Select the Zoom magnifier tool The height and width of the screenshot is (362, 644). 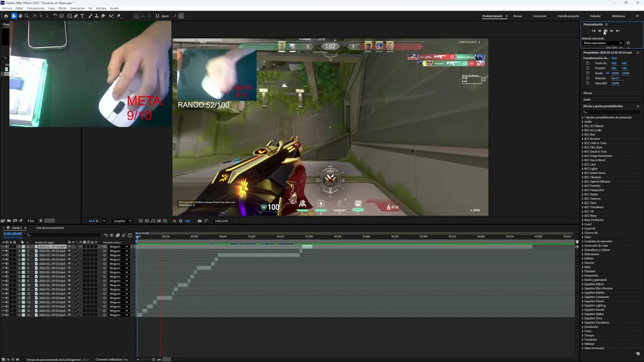click(x=27, y=16)
